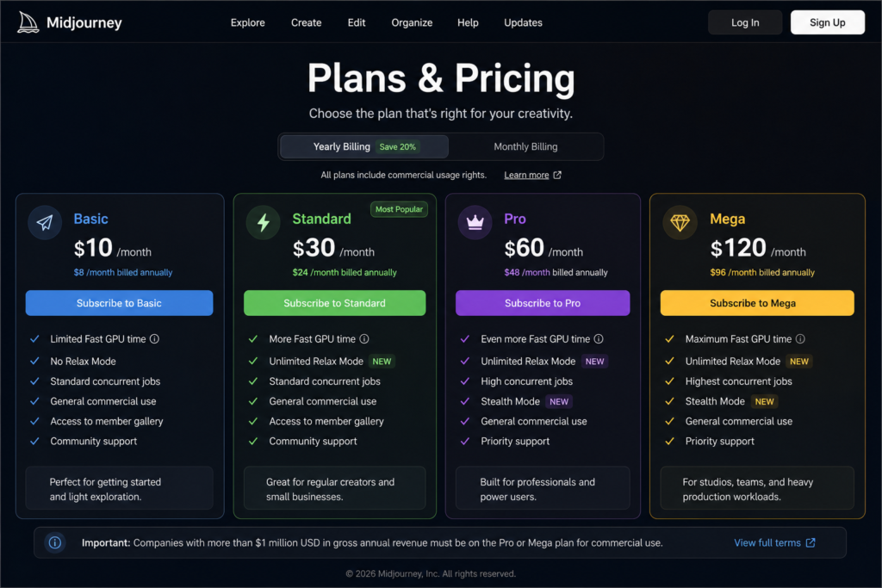The image size is (882, 588).
Task: Open the Explore menu item
Action: click(247, 22)
